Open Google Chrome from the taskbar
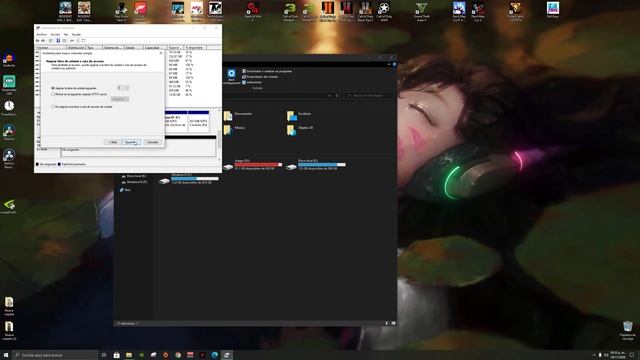Screen dimensions: 640x360 tap(178, 355)
